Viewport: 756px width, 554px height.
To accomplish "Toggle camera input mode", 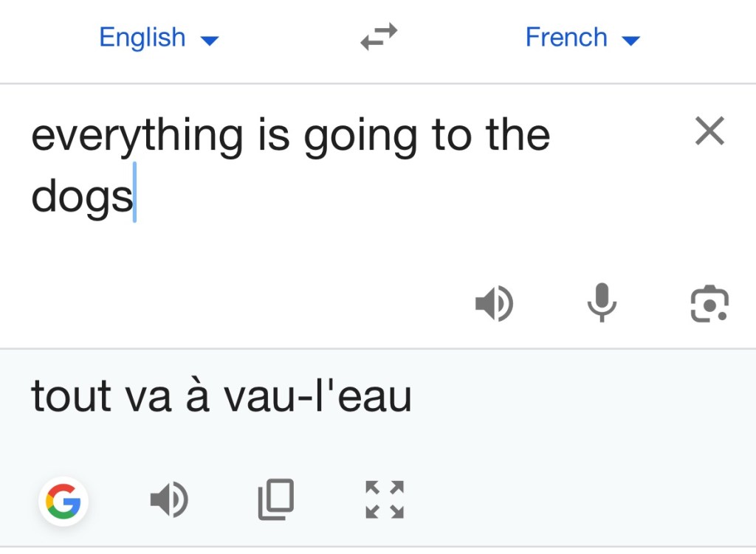I will coord(709,302).
